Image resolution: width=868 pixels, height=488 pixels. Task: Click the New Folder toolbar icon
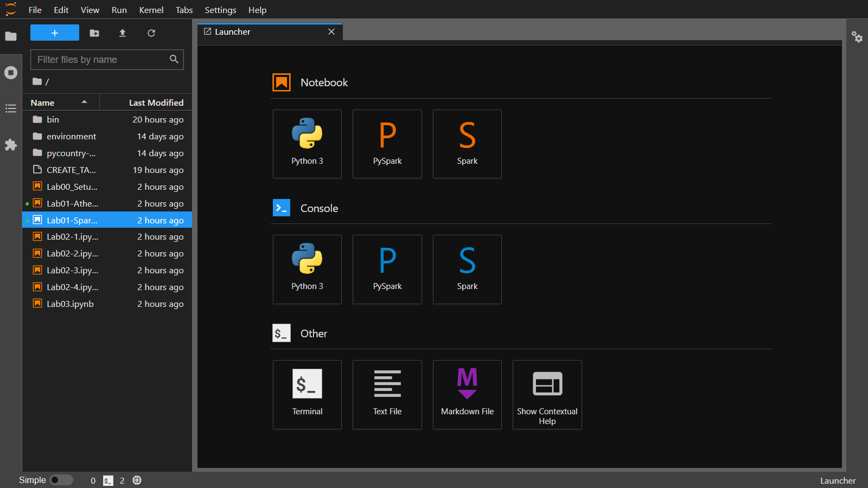94,33
